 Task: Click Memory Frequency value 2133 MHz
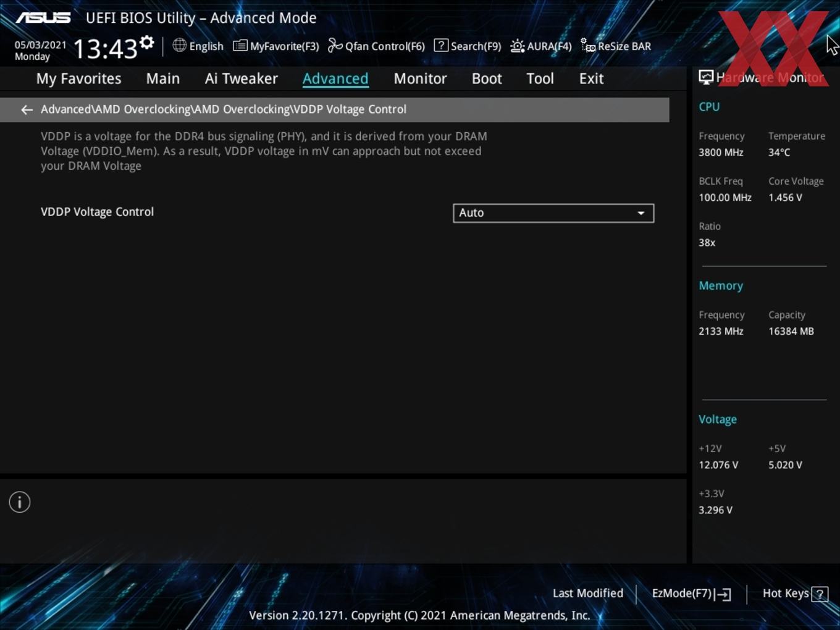(x=721, y=331)
